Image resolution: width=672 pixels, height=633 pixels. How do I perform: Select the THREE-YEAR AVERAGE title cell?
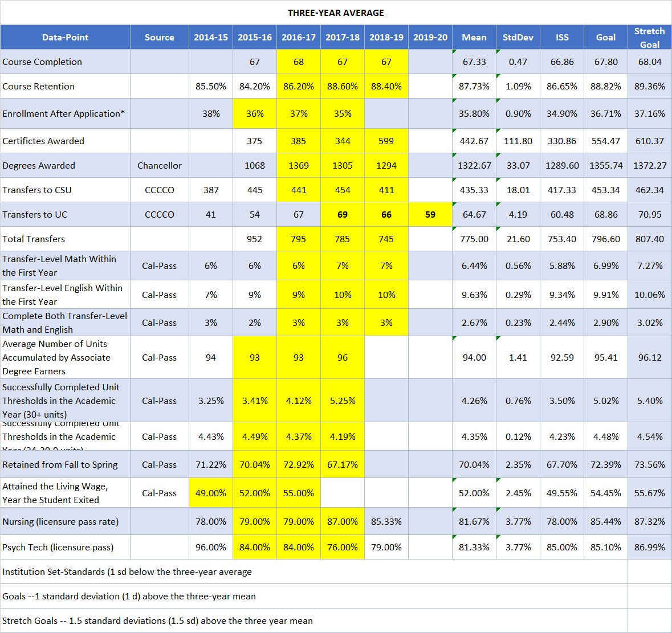pyautogui.click(x=336, y=13)
